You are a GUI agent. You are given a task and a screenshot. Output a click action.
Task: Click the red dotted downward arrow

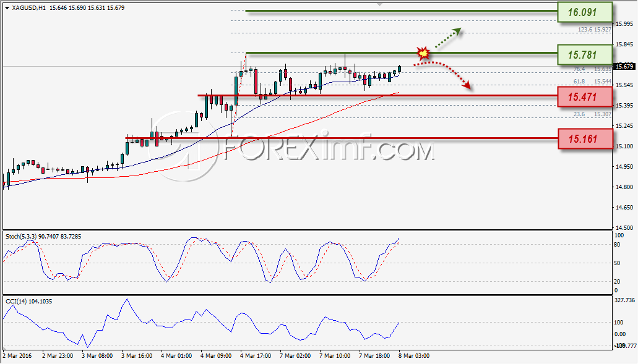(x=442, y=74)
